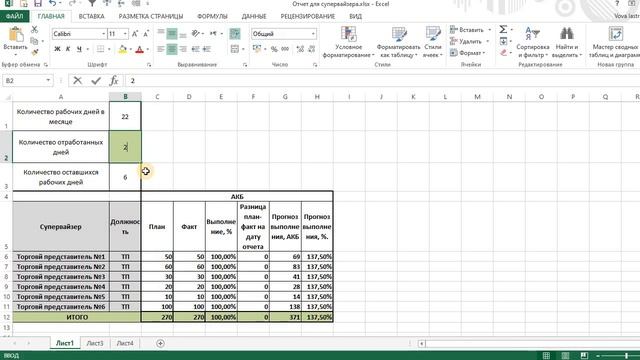The image size is (640, 360).
Task: Cancel the cell entry with X
Action: coord(77,81)
